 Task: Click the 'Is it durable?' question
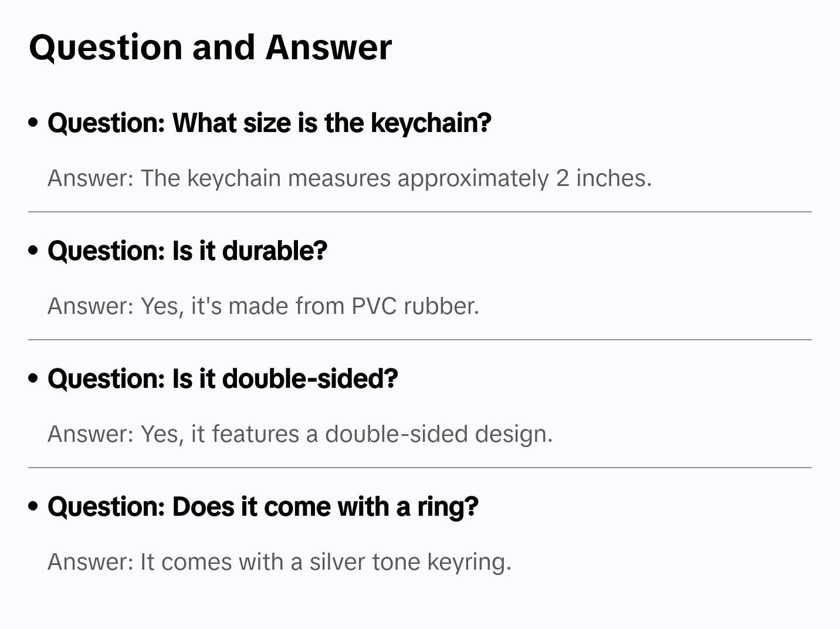[x=187, y=251]
